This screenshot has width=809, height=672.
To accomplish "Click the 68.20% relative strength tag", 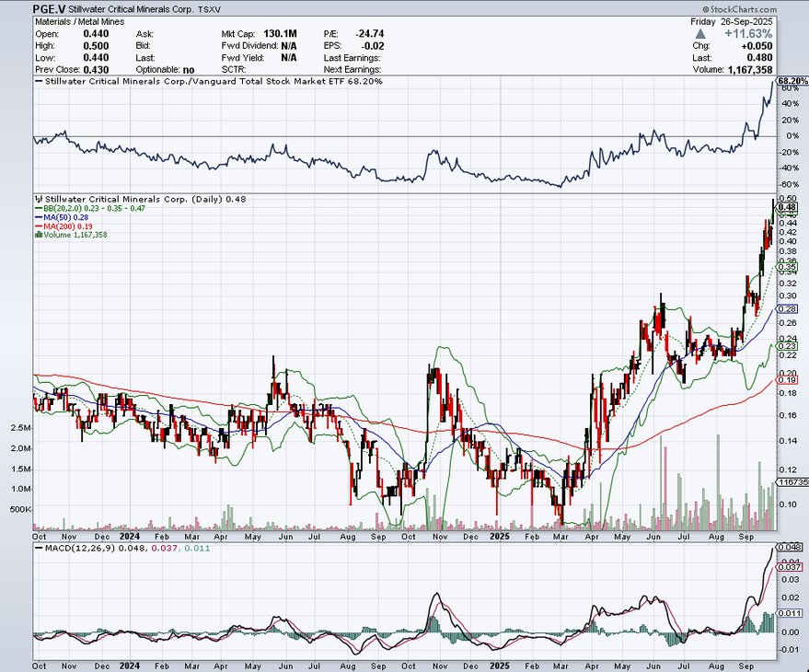I will 792,82.
